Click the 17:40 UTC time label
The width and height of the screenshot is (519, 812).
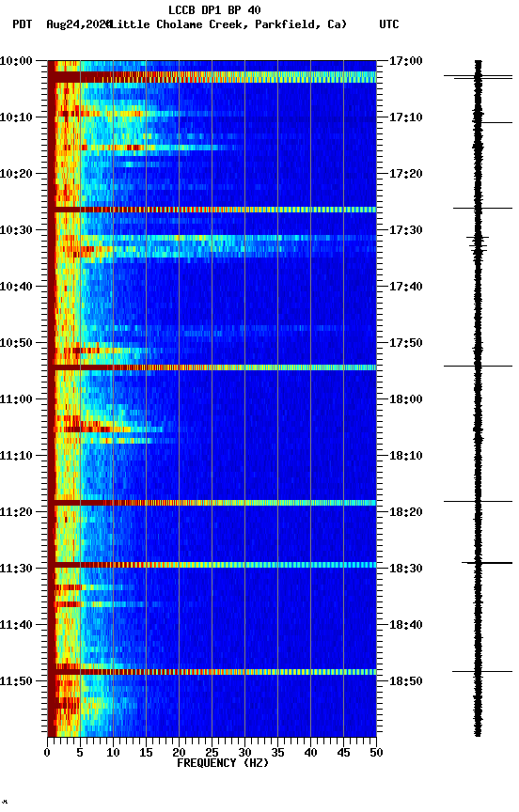406,287
